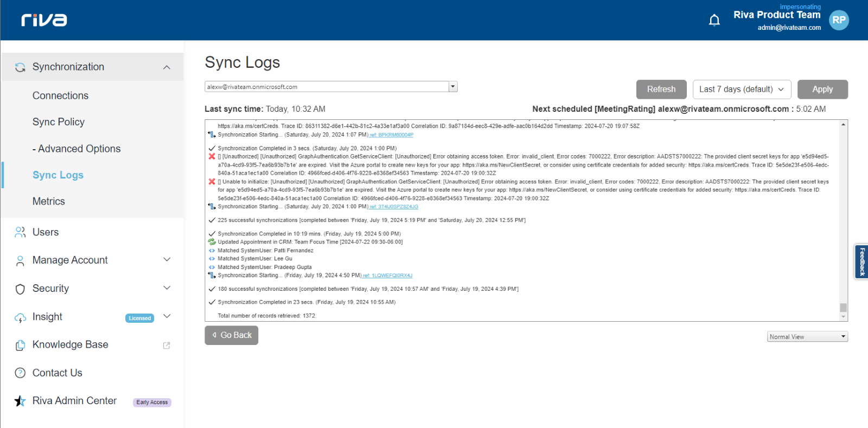Open the Knowledge Base link
Image resolution: width=868 pixels, height=428 pixels.
point(71,344)
